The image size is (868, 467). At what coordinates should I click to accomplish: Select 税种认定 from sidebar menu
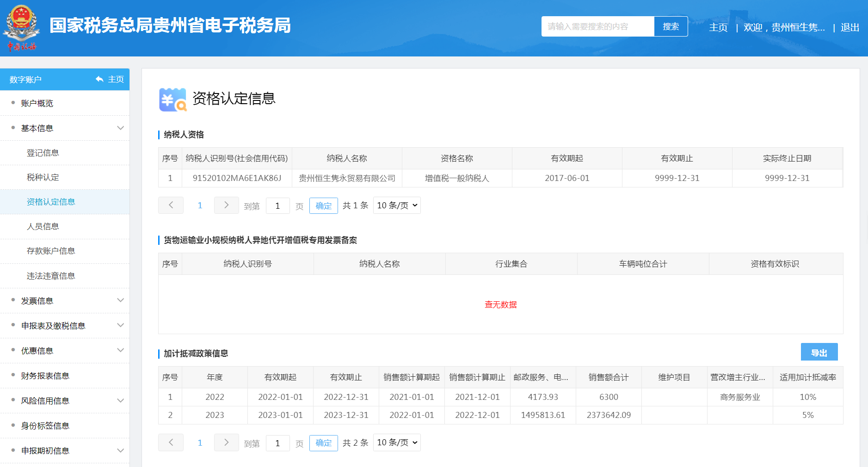click(x=43, y=177)
